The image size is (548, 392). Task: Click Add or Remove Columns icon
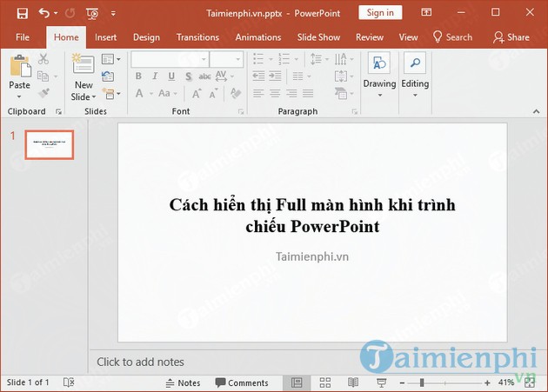coord(297,76)
